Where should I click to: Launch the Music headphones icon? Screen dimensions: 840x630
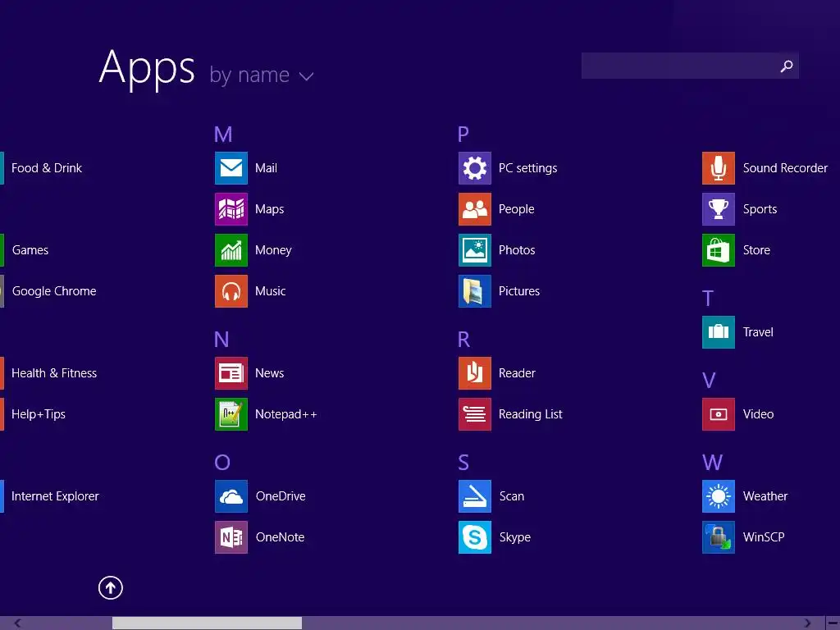click(x=231, y=291)
